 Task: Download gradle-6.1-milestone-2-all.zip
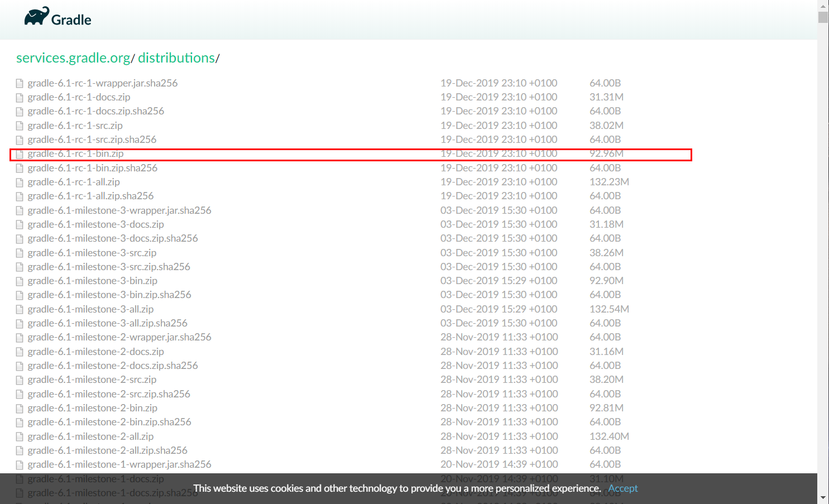[x=90, y=436]
